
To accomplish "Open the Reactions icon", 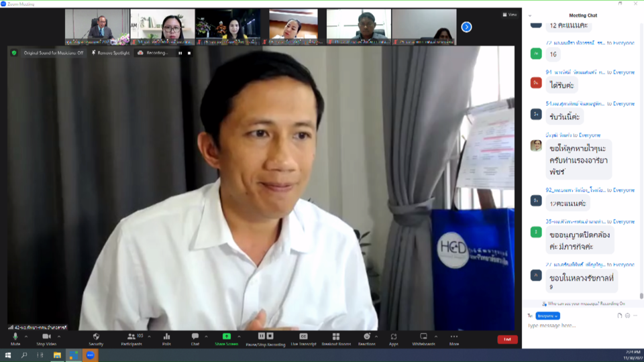I will coord(366,337).
